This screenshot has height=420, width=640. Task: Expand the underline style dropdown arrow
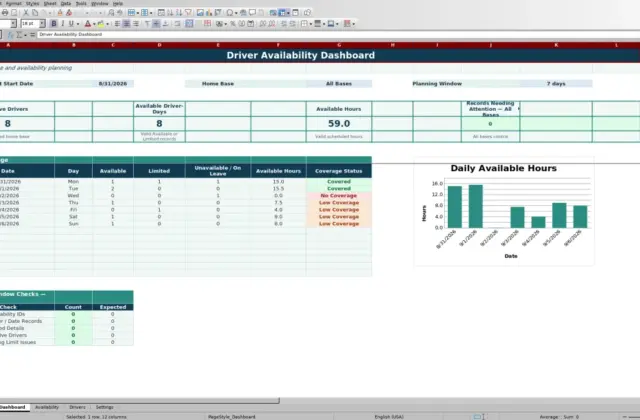coord(78,24)
